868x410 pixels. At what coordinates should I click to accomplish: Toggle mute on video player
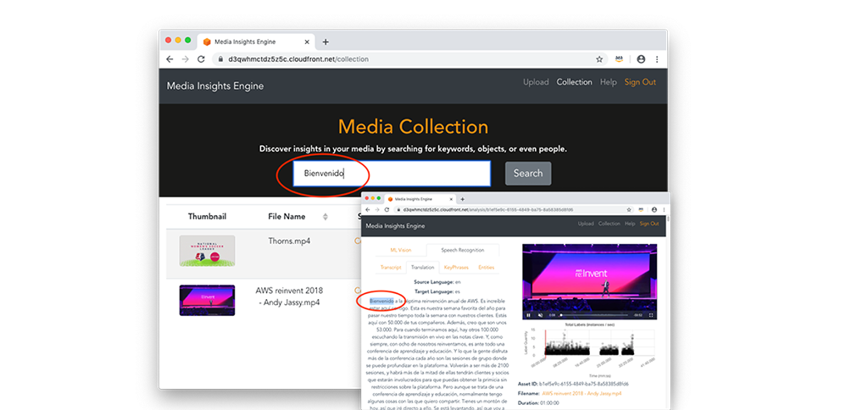540,315
